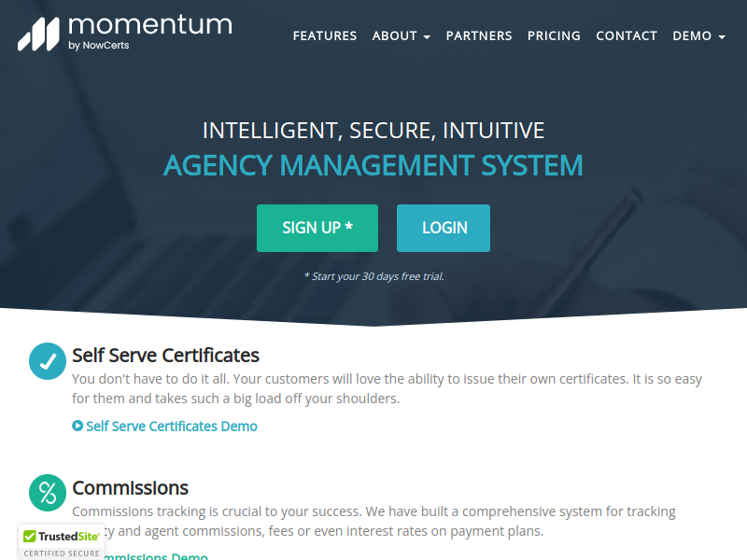The image size is (747, 560).
Task: Click the Commissions heading
Action: [x=130, y=488]
